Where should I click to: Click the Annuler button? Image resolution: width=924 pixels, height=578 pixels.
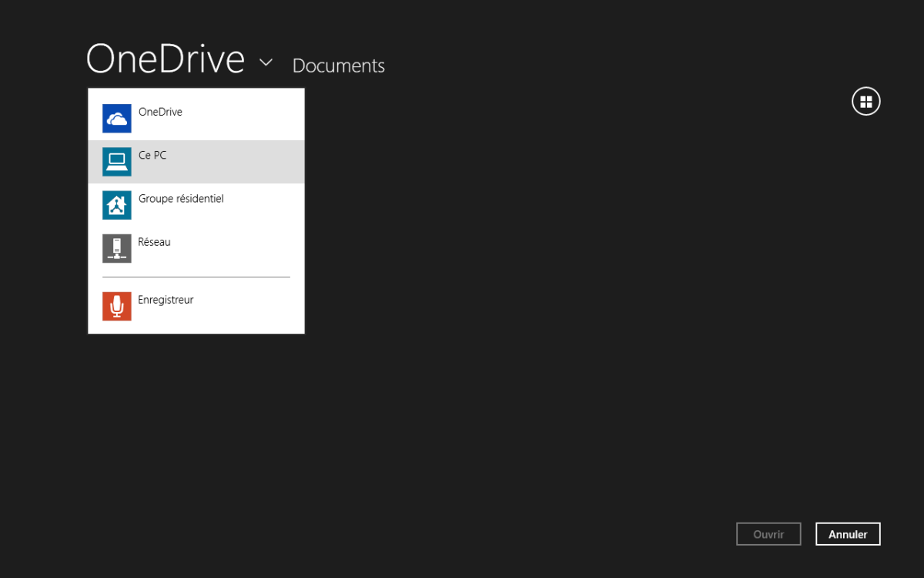click(x=848, y=534)
